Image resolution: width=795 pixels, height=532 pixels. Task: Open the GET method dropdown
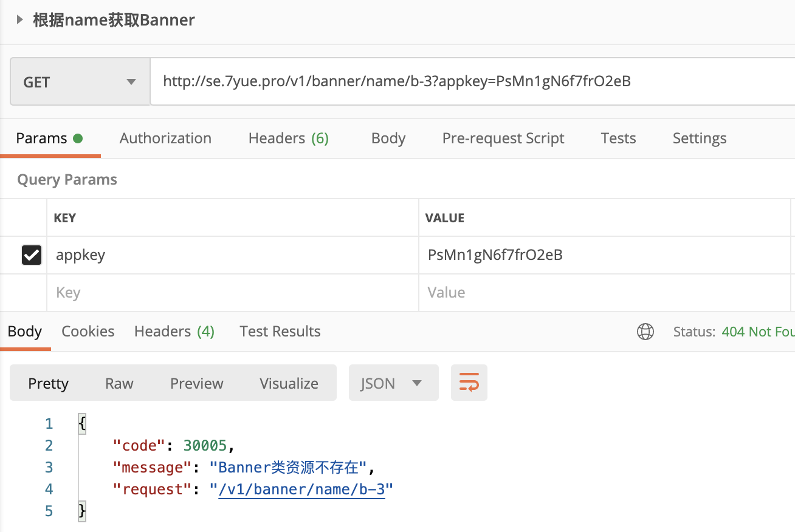point(80,82)
